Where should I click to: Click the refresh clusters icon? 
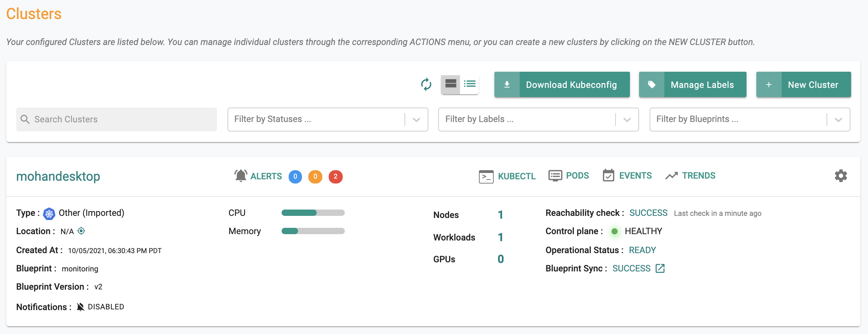click(x=426, y=84)
